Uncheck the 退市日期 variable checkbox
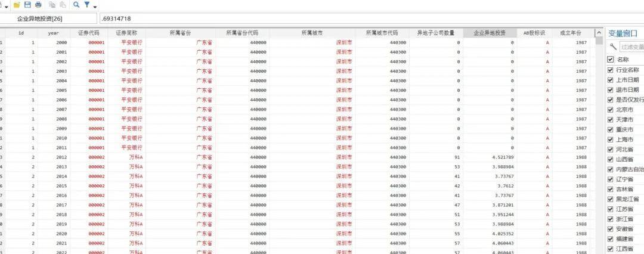Viewport: 644px width, 254px height. (611, 89)
